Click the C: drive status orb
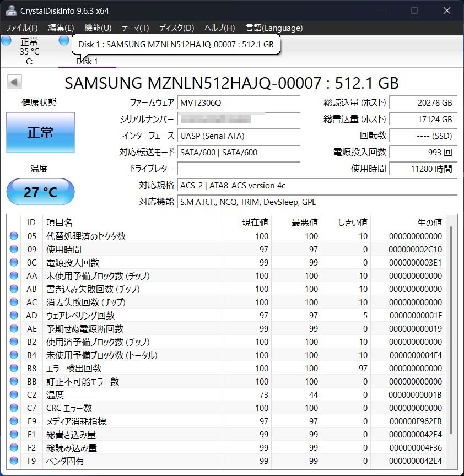The width and height of the screenshot is (464, 476). coord(6,40)
